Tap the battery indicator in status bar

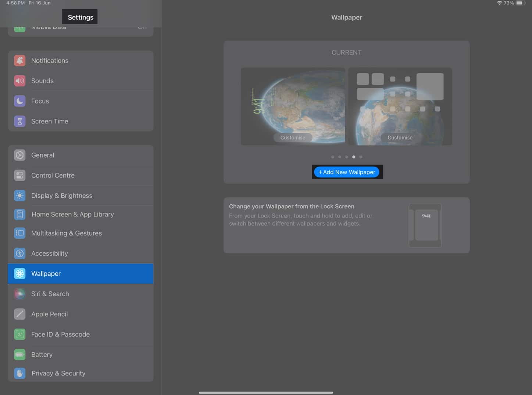520,3
